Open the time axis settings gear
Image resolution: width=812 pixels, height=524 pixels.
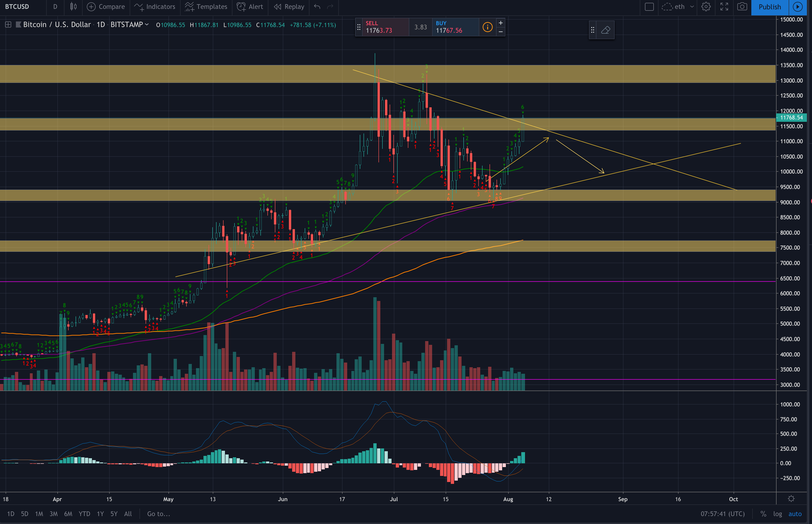pos(791,499)
